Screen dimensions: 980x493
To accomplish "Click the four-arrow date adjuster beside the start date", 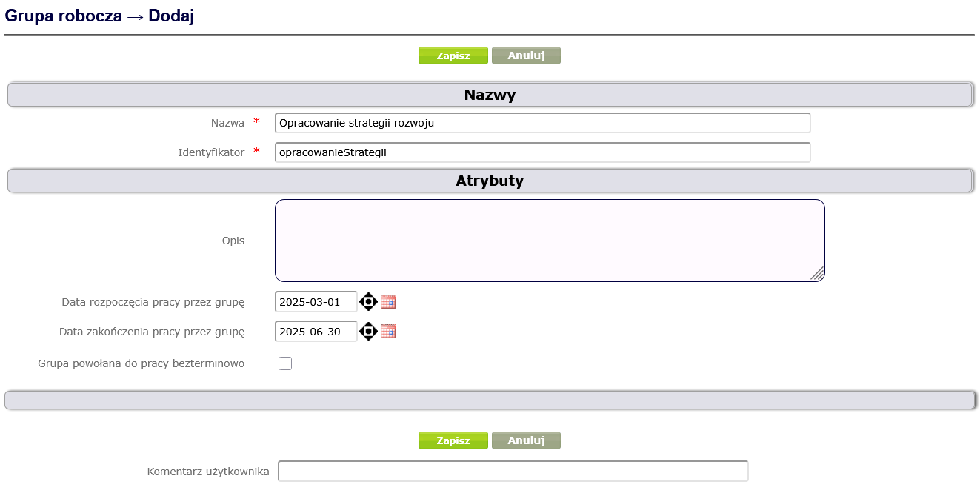I will pyautogui.click(x=368, y=301).
